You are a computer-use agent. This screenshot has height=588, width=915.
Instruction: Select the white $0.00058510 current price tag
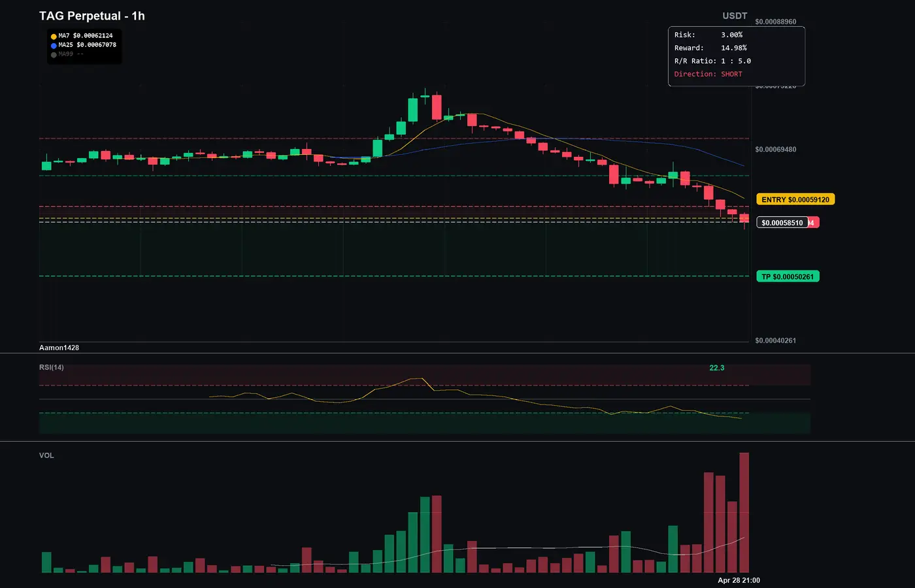[782, 223]
